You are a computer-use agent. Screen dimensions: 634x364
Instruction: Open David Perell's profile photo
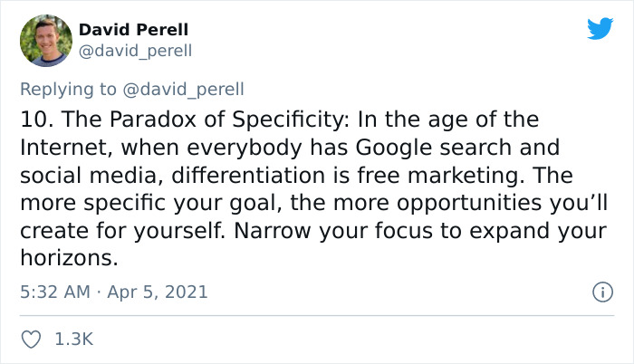[x=46, y=41]
